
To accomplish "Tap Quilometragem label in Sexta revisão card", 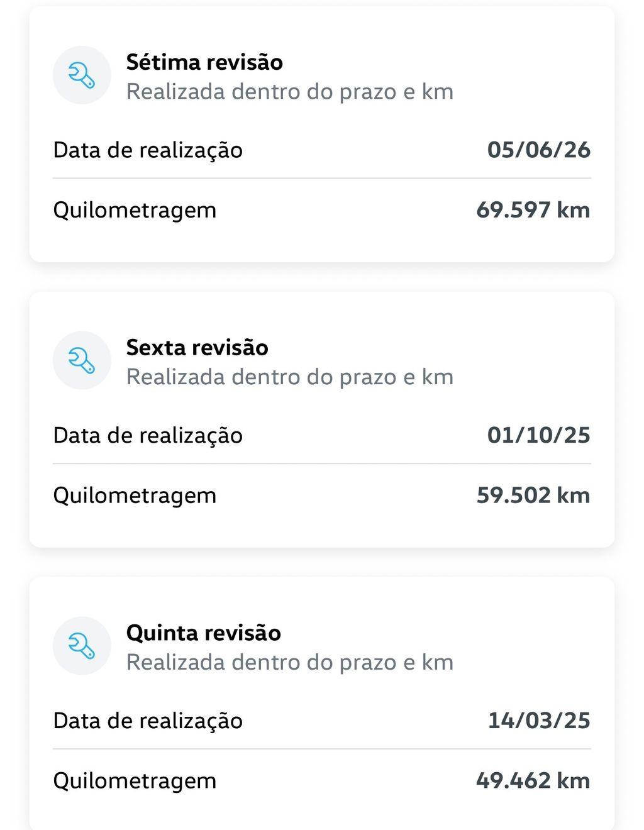I will (135, 496).
